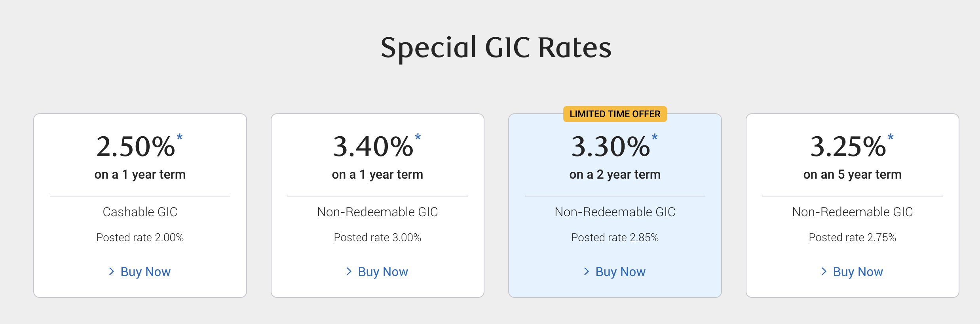980x324 pixels.
Task: Select the 2.50% rate heading
Action: [136, 147]
